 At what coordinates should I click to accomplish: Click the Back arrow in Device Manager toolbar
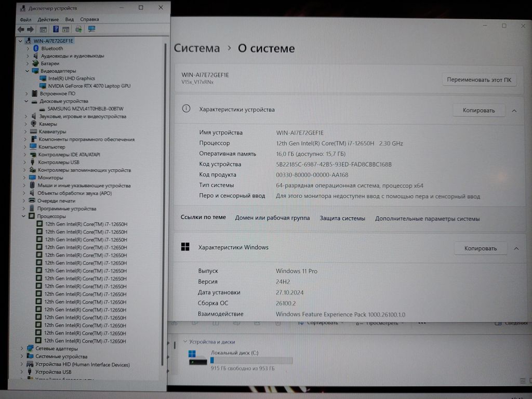coord(21,29)
